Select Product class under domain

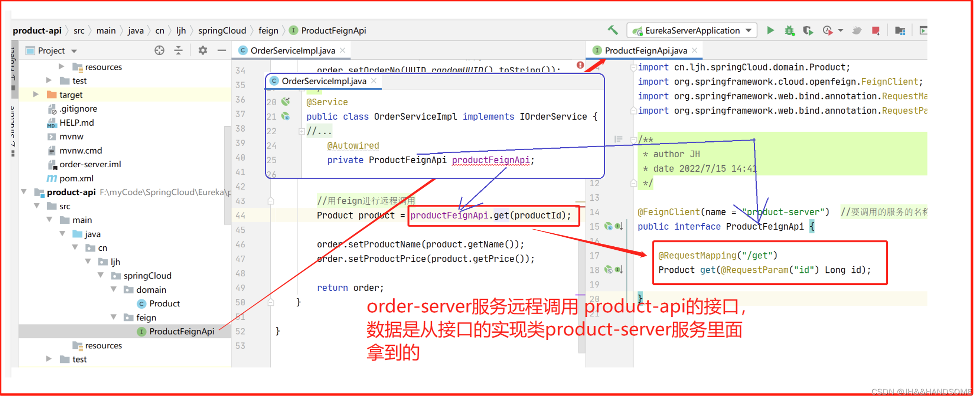[164, 303]
